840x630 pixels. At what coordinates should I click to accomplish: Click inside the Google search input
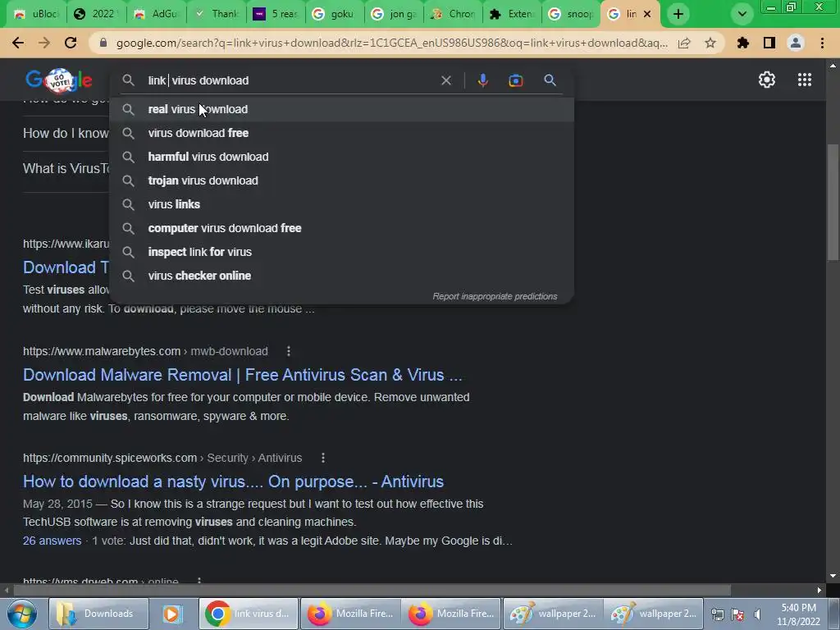(x=290, y=80)
